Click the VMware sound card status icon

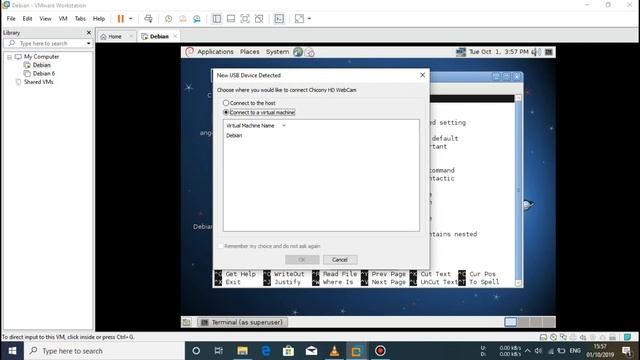[583, 337]
